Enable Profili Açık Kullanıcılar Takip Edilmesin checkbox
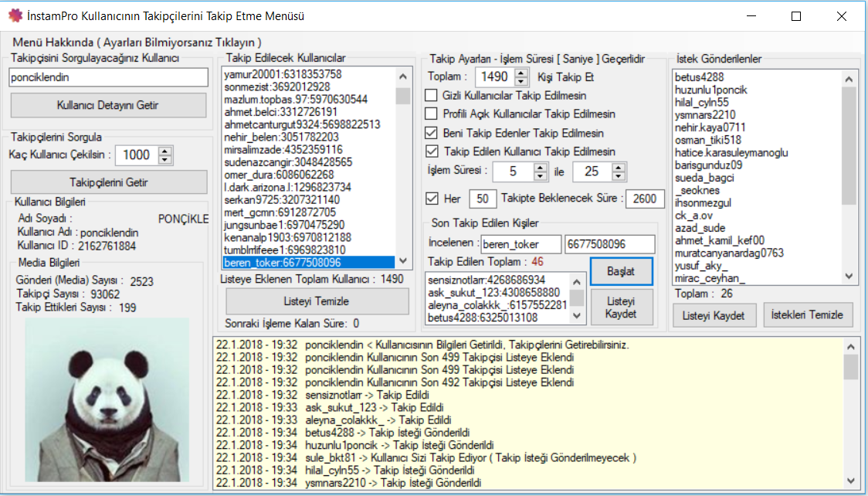 click(x=431, y=114)
